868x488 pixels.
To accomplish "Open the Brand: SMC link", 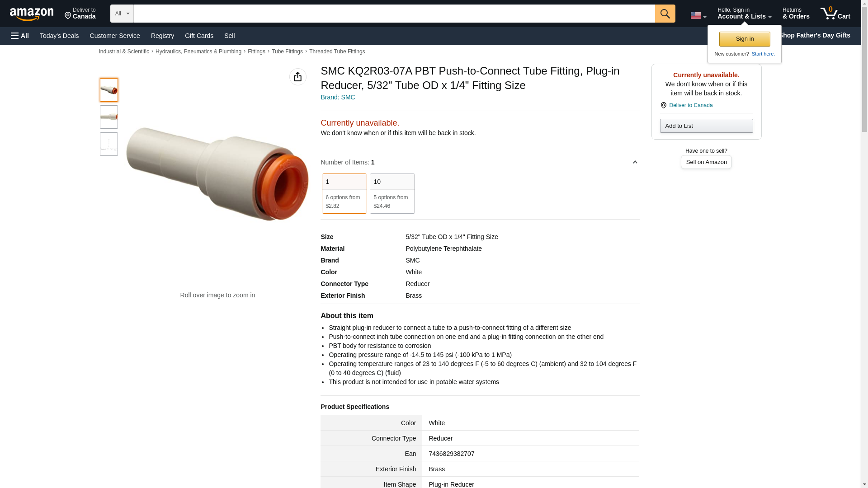I will 338,97.
